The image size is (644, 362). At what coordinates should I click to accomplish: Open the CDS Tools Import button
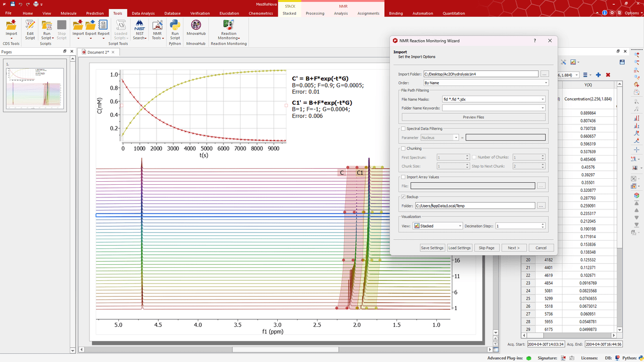coord(11,29)
